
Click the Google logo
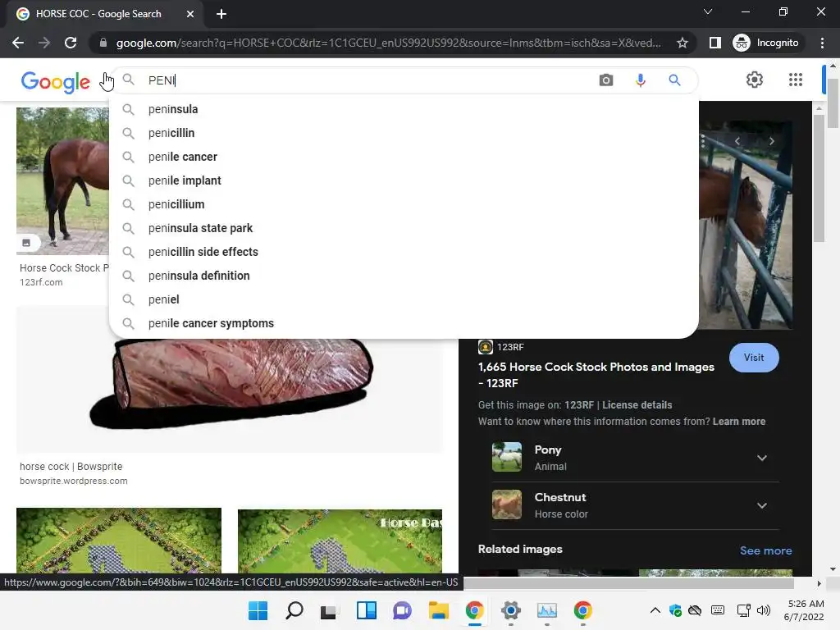click(55, 81)
